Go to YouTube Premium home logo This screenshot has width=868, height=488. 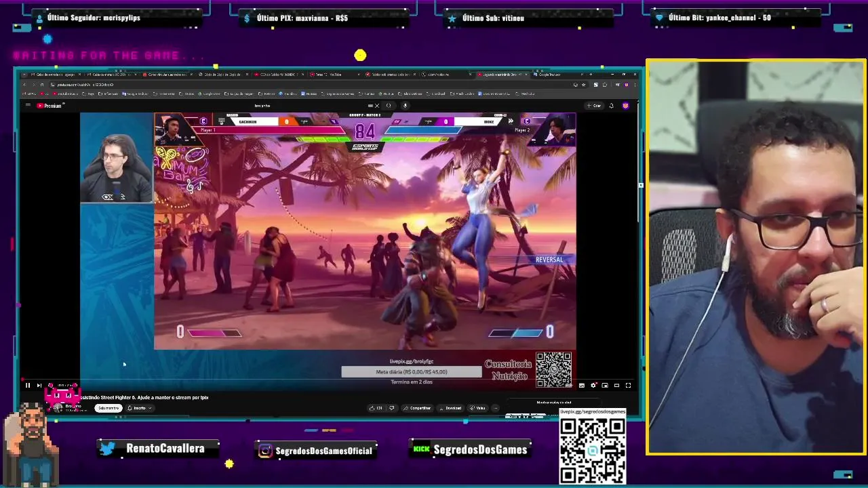coord(50,106)
